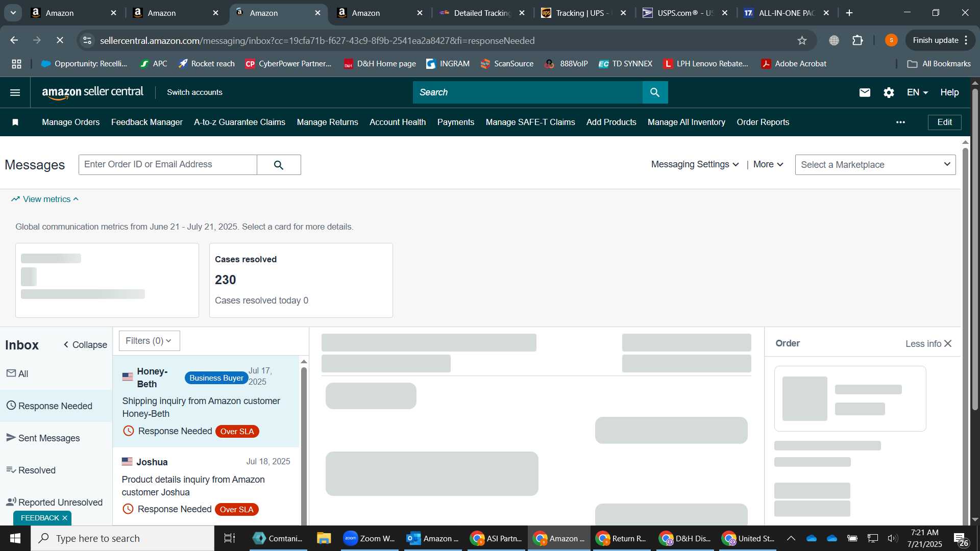
Task: Open the Chrome apps grid in bookmarks bar
Action: click(x=16, y=64)
